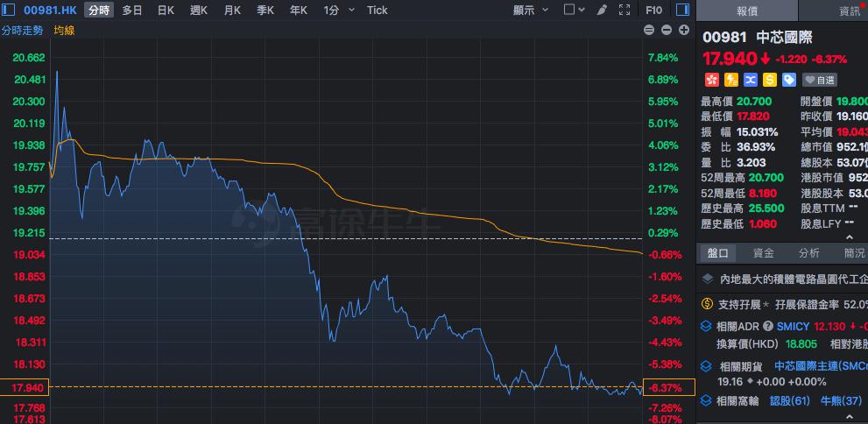
Task: Click the 52周最低 8.180 value
Action: [762, 194]
